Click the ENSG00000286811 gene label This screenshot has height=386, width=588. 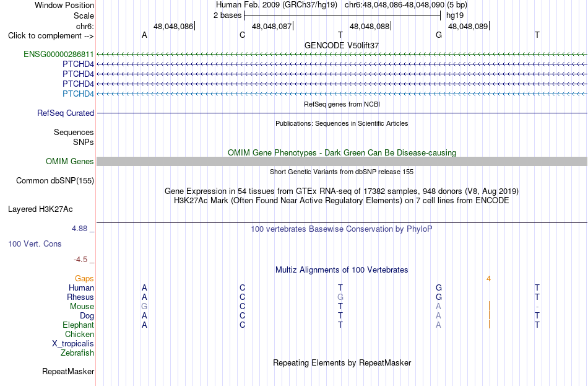click(x=59, y=54)
